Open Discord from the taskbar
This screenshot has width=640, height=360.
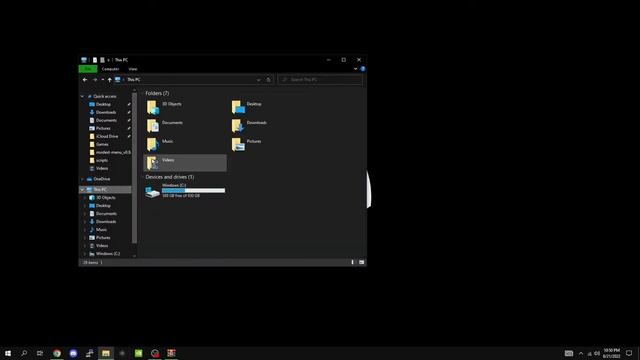pyautogui.click(x=73, y=353)
